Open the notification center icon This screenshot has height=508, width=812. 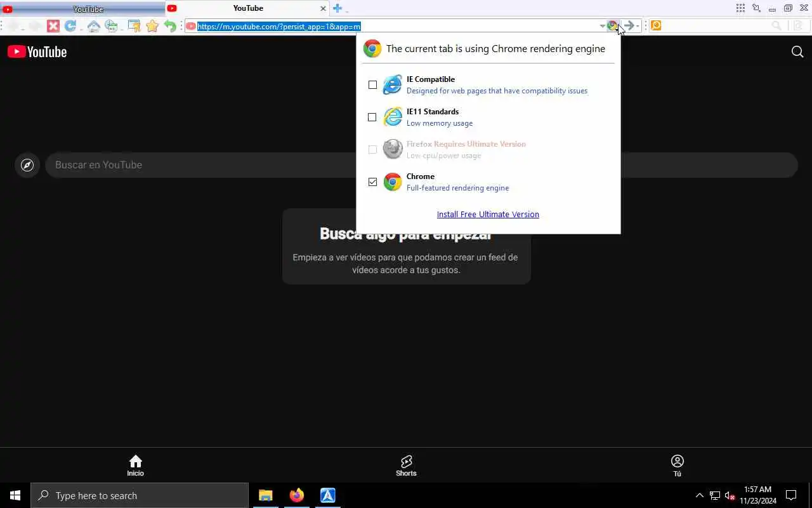click(791, 495)
